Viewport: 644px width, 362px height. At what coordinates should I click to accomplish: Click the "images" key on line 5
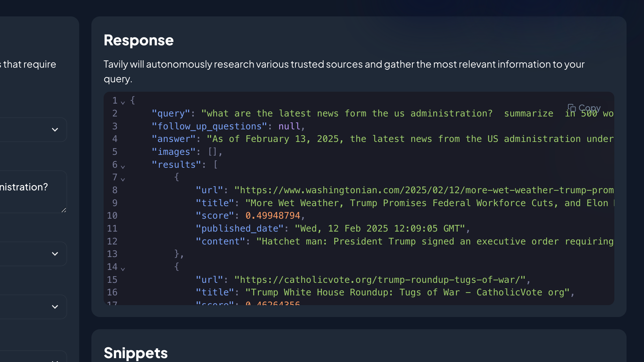(x=174, y=152)
